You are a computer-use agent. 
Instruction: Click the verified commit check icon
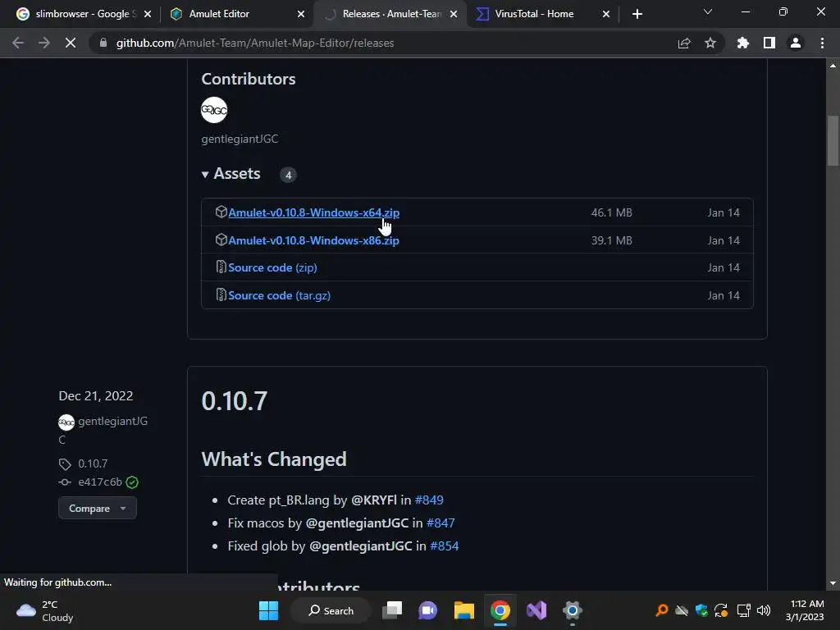tap(132, 482)
